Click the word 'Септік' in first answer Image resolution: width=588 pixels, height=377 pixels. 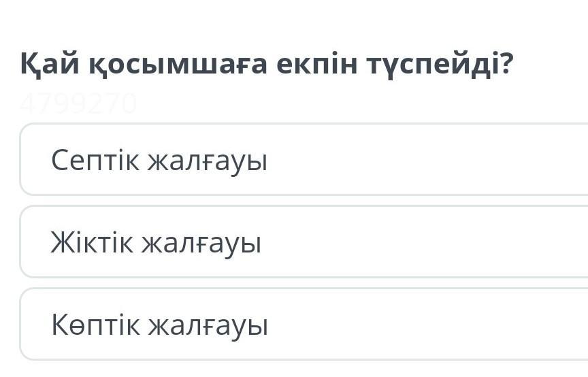(x=95, y=161)
